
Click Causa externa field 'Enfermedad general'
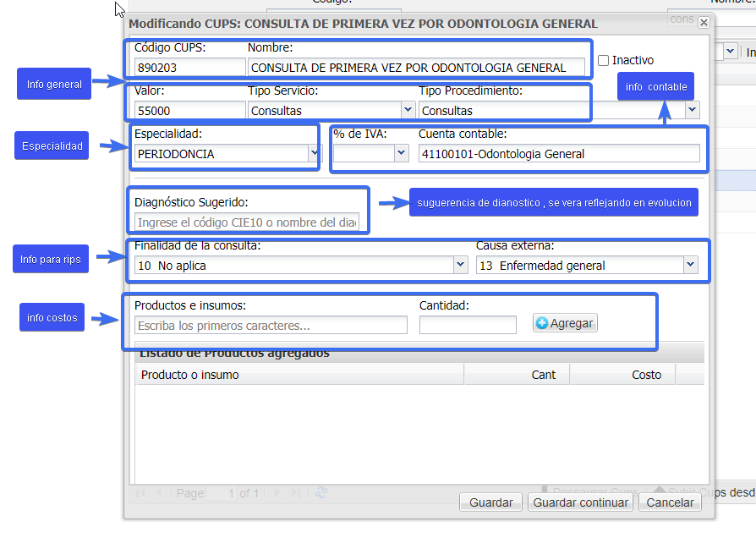point(580,266)
